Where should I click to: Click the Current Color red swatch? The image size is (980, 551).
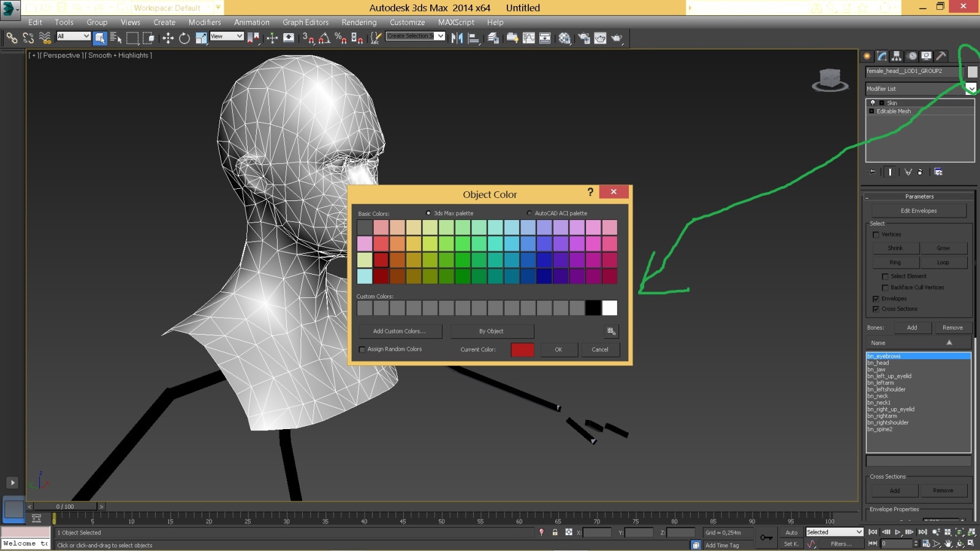tap(522, 350)
